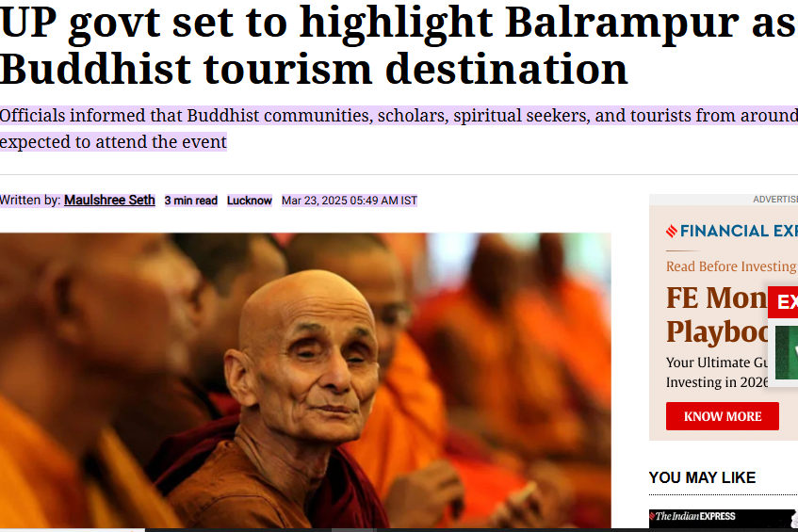The width and height of the screenshot is (798, 532).
Task: Click the ADVERTISEMENT label above the ad
Action: point(775,200)
